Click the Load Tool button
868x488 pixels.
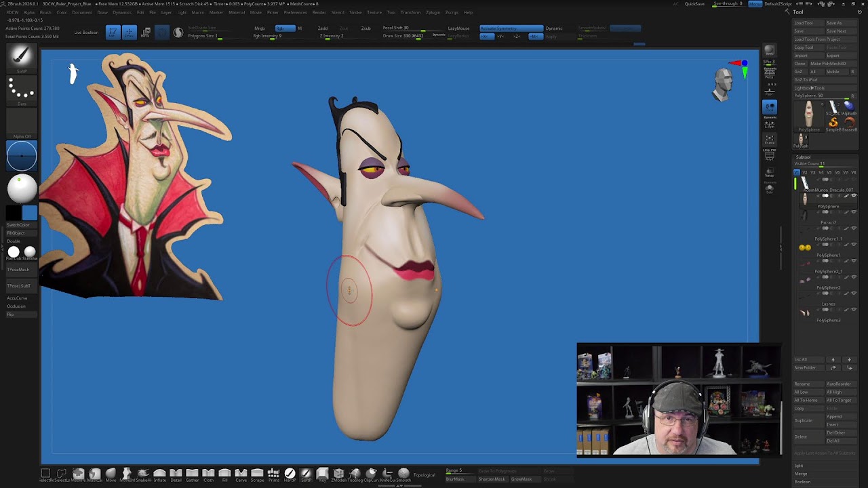tap(808, 23)
